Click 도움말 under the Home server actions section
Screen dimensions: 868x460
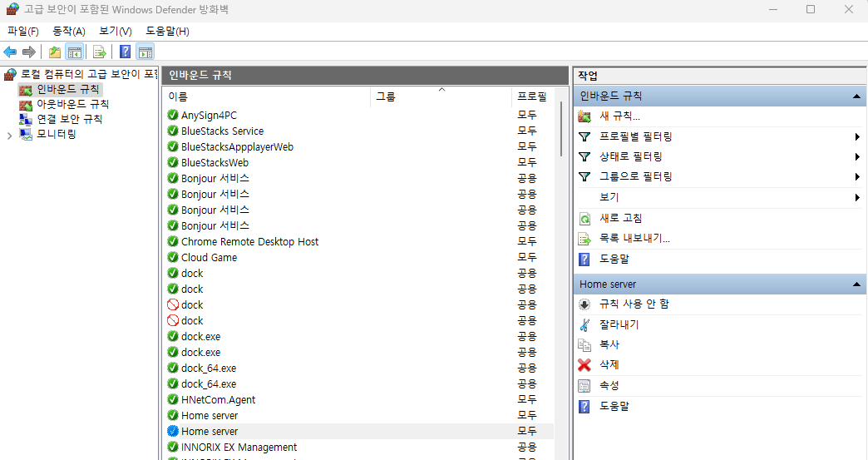614,406
